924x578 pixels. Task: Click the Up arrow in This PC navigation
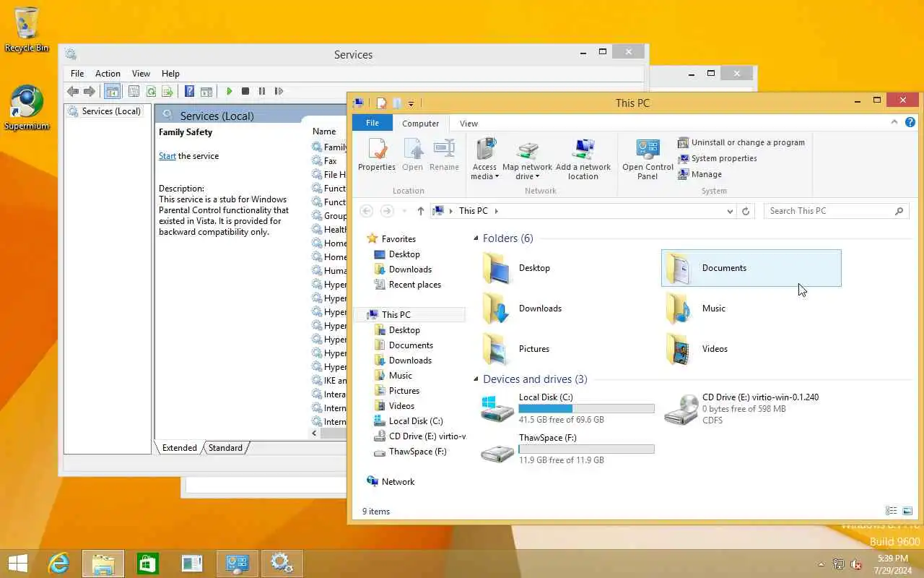click(x=421, y=211)
